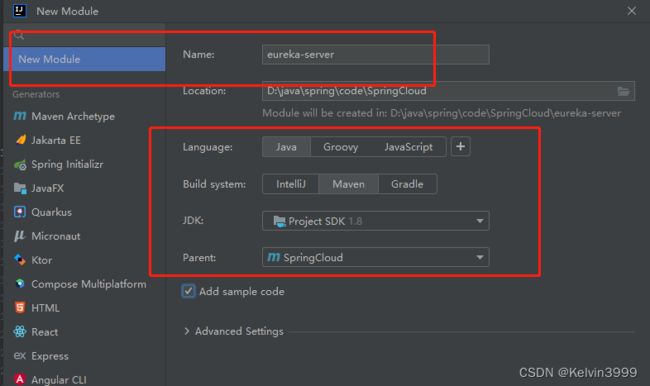Open folder browser for Location field
The height and width of the screenshot is (386, 650).
pos(623,91)
